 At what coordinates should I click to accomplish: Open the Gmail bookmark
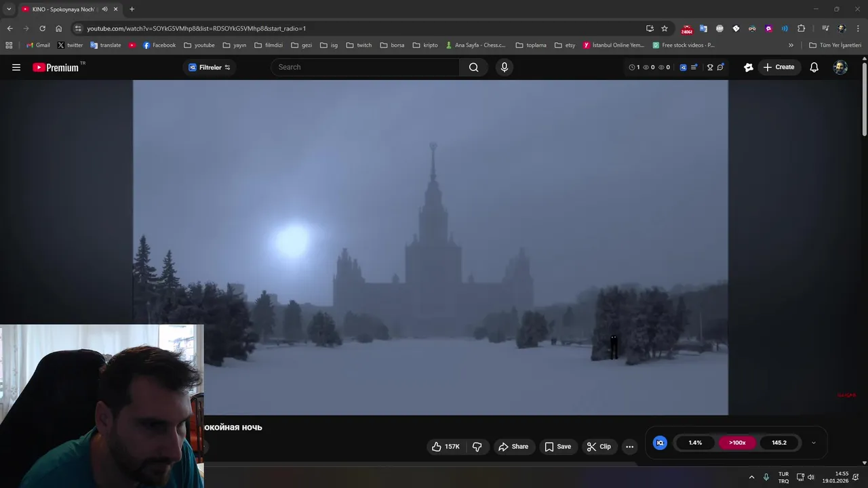click(38, 45)
